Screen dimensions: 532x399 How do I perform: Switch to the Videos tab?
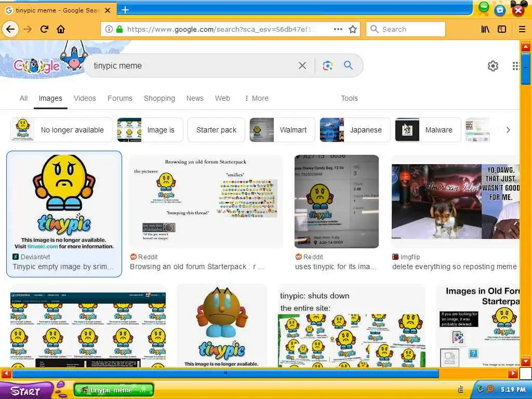click(x=85, y=98)
